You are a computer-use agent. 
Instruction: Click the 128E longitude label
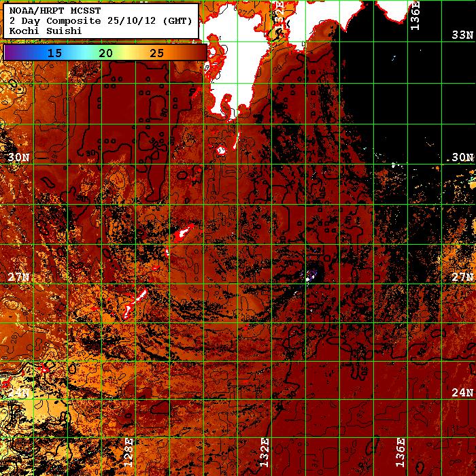coord(128,450)
